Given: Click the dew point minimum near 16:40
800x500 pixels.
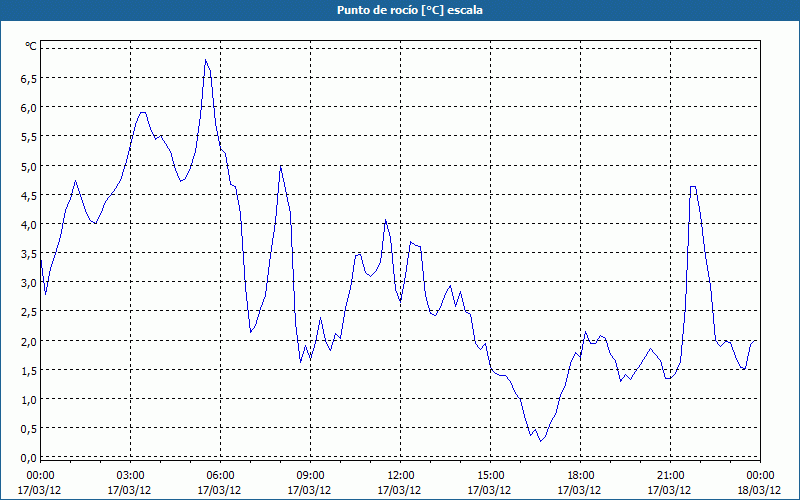Looking at the screenshot, I should tap(541, 441).
